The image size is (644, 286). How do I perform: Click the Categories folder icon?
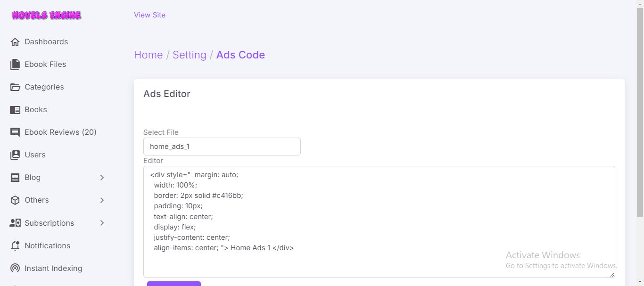coord(15,87)
